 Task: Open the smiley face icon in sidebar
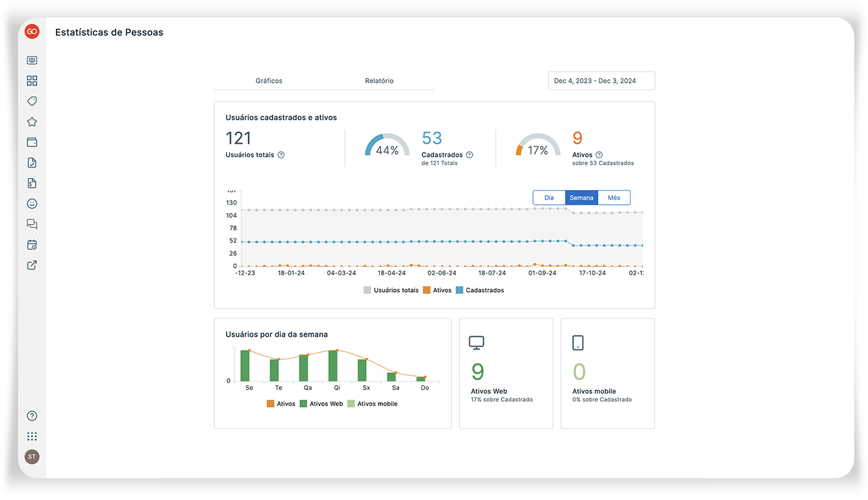(32, 204)
